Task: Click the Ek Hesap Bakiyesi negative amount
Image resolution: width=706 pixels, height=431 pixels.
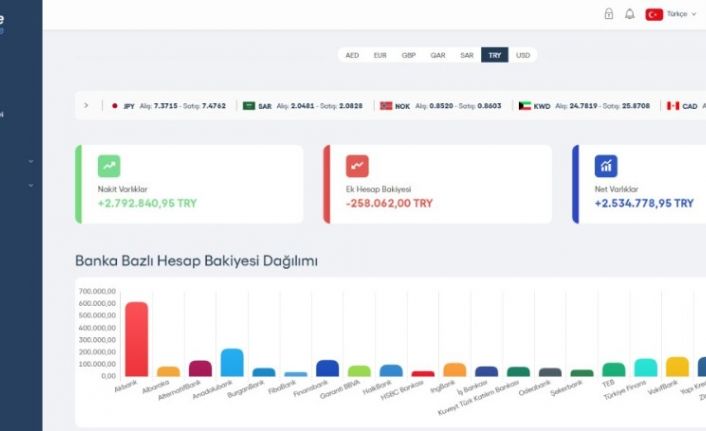Action: 391,203
